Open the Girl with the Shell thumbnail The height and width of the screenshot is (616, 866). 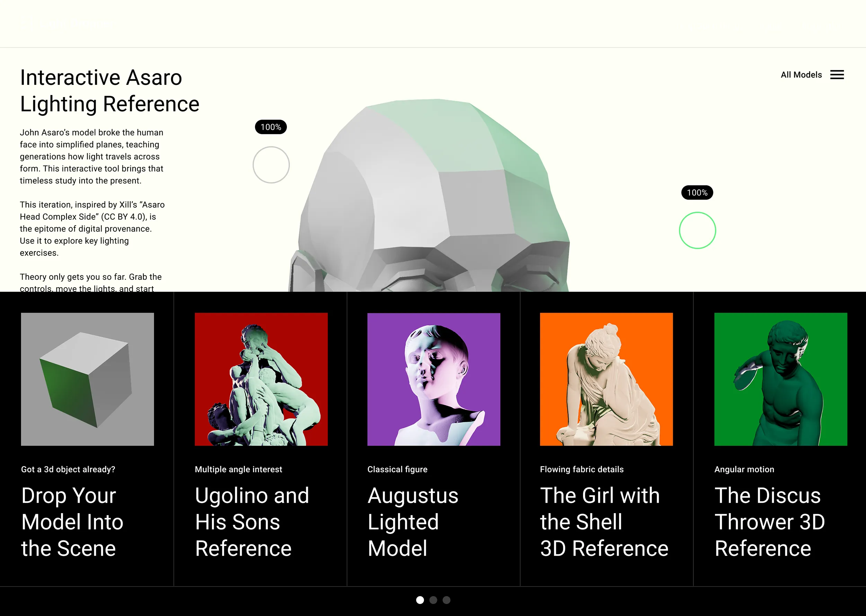(x=606, y=379)
